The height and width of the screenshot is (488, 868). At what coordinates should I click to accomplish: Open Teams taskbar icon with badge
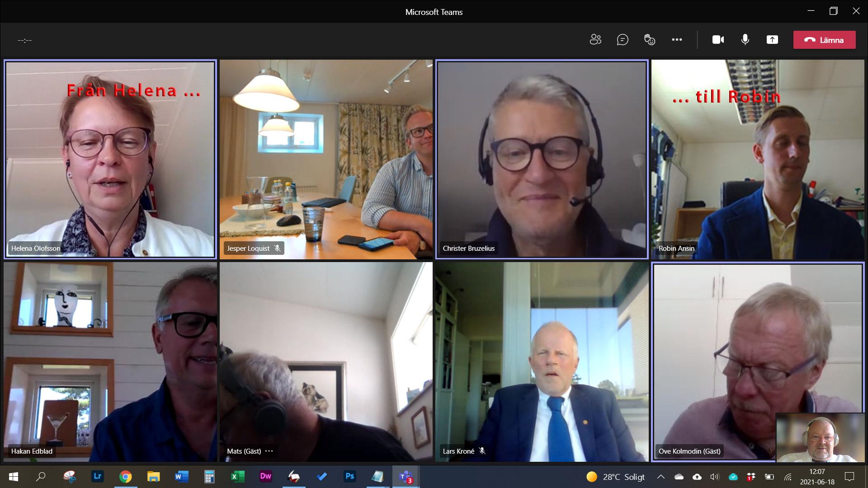coord(406,476)
